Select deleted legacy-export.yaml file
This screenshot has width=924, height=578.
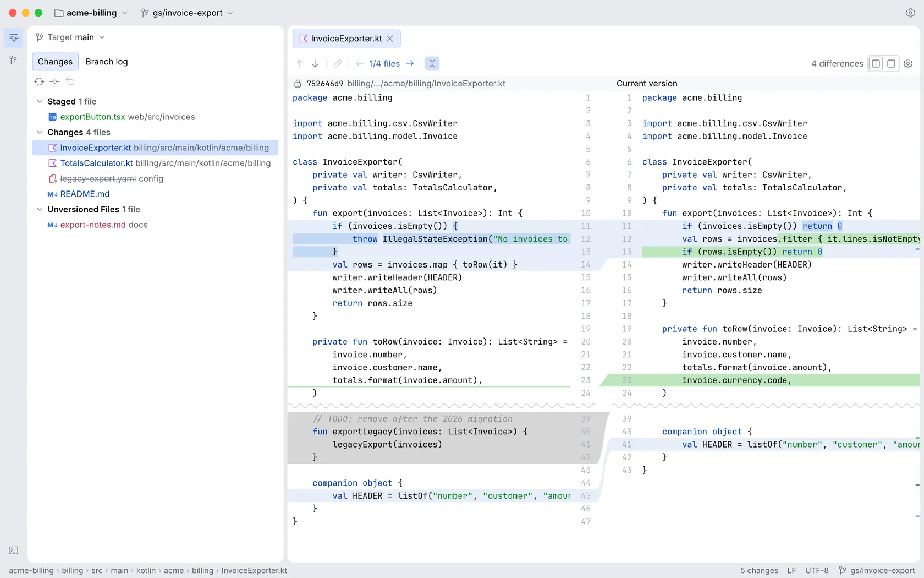(155, 178)
